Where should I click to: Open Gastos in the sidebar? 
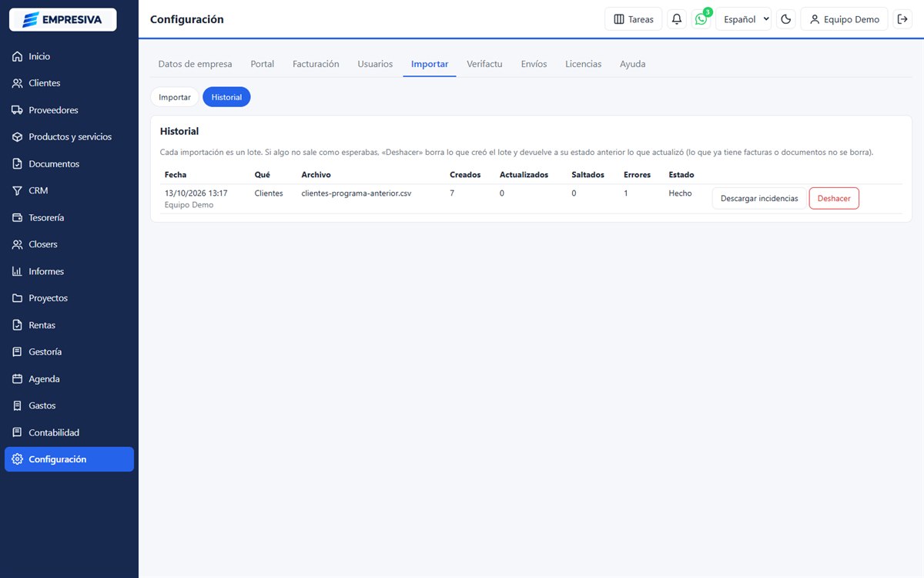[69, 405]
